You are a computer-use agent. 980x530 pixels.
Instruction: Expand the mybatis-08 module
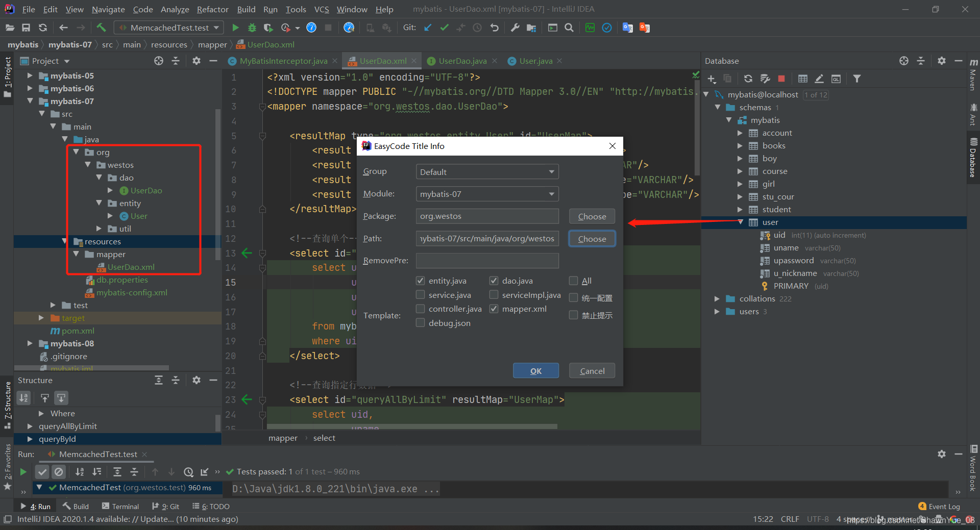click(30, 343)
